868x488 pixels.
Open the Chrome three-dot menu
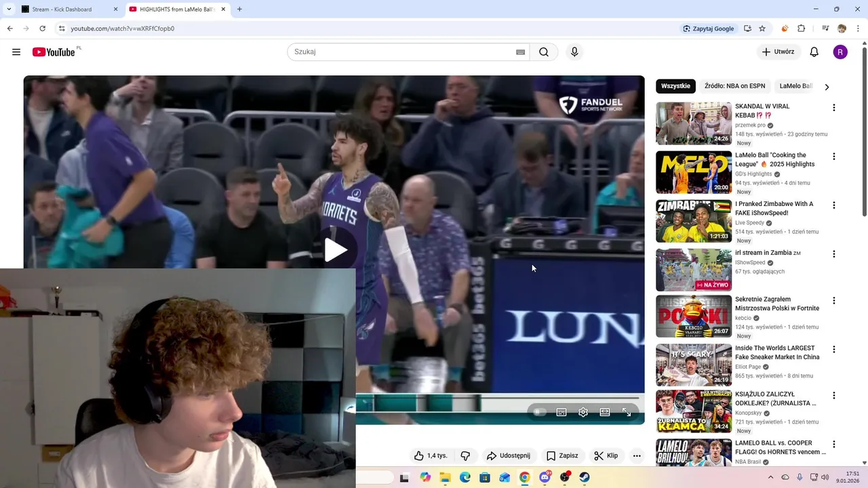(858, 28)
